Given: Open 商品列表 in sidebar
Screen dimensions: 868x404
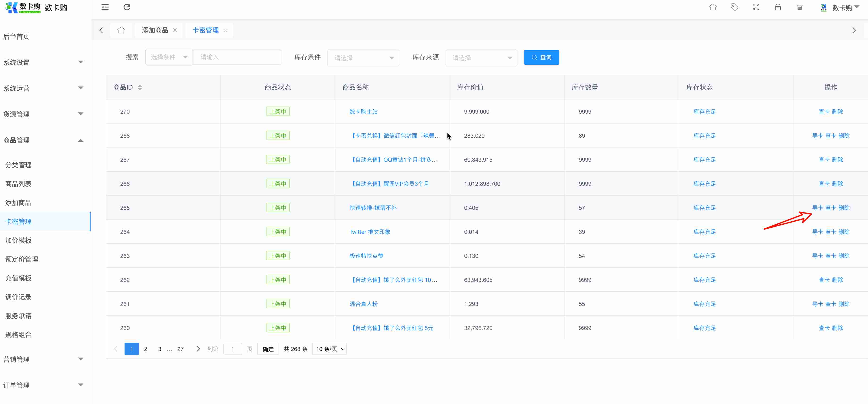Looking at the screenshot, I should point(19,184).
